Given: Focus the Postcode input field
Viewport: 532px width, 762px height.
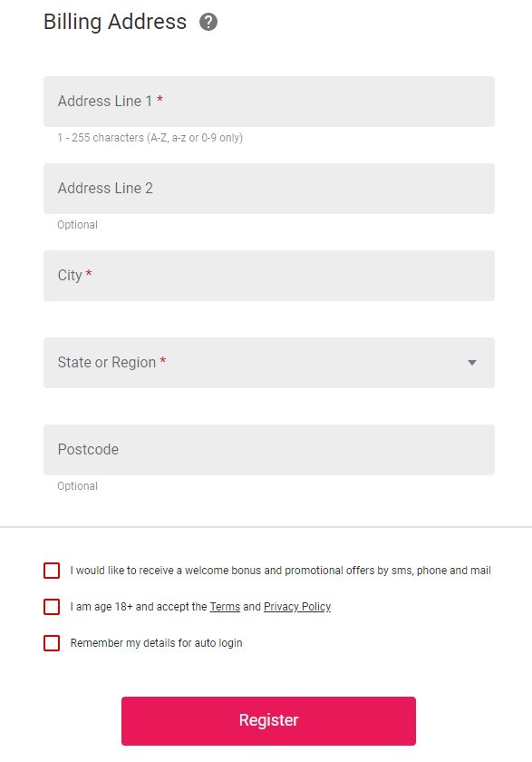Looking at the screenshot, I should tap(269, 450).
